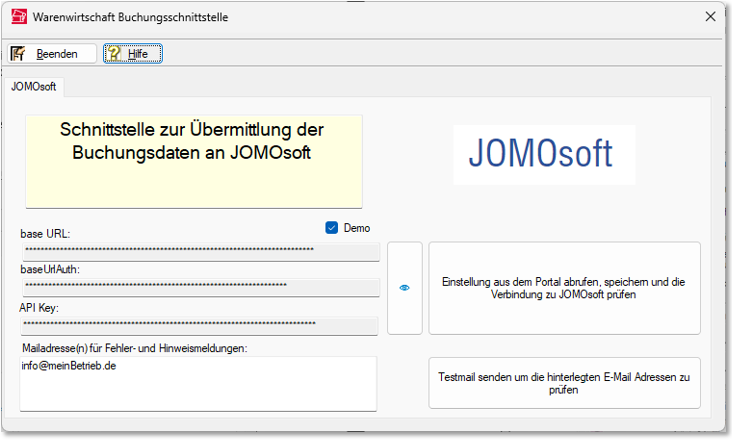
Task: Click the yellow Schnittstelle heading panel
Action: pos(193,160)
